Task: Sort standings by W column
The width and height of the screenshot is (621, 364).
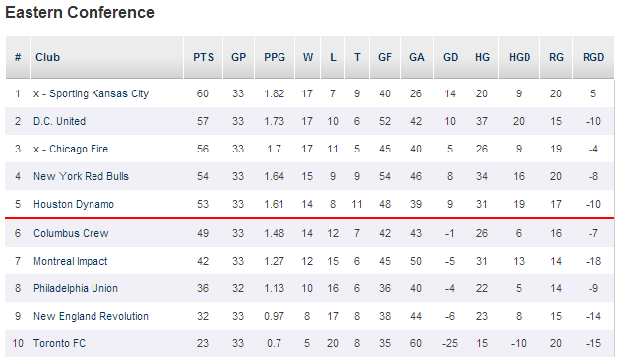Action: click(308, 57)
